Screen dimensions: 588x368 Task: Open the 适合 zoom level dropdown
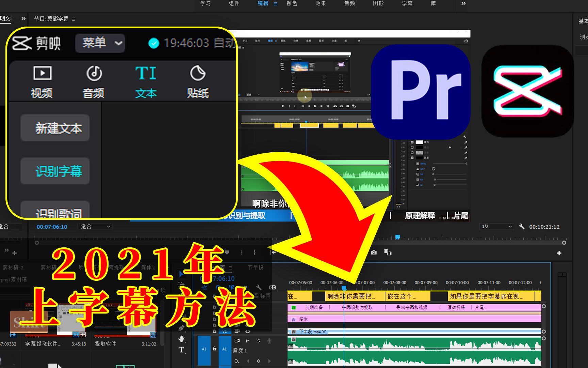click(x=95, y=227)
